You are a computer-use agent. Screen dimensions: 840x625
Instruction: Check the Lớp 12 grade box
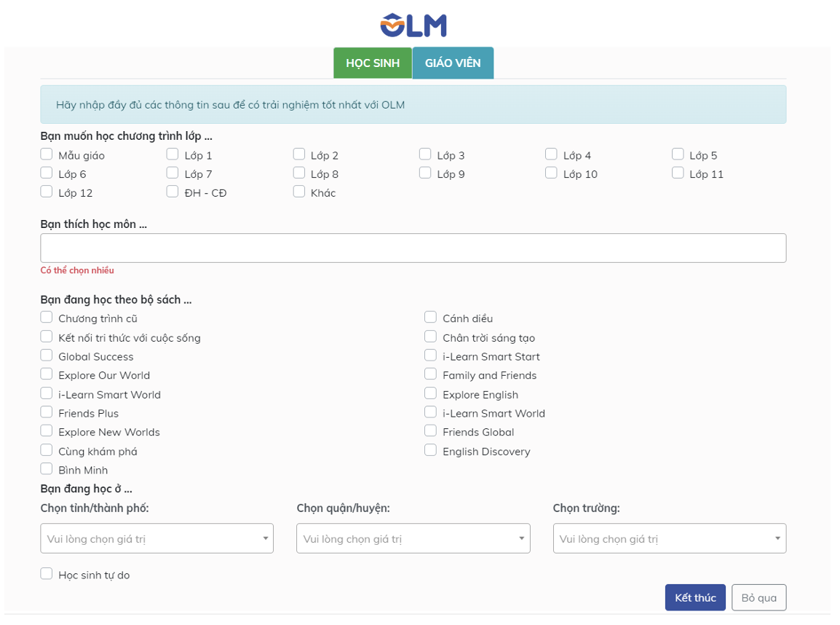click(47, 192)
